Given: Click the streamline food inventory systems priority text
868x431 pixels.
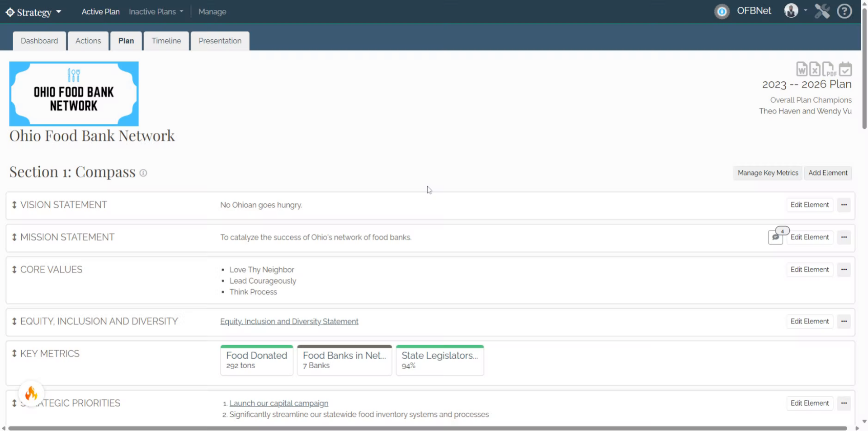Looking at the screenshot, I should point(359,414).
